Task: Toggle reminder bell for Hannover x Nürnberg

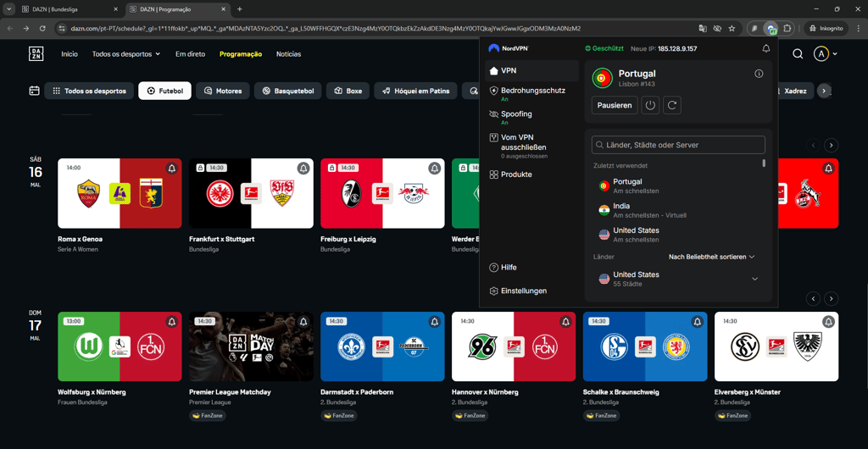Action: (x=565, y=321)
